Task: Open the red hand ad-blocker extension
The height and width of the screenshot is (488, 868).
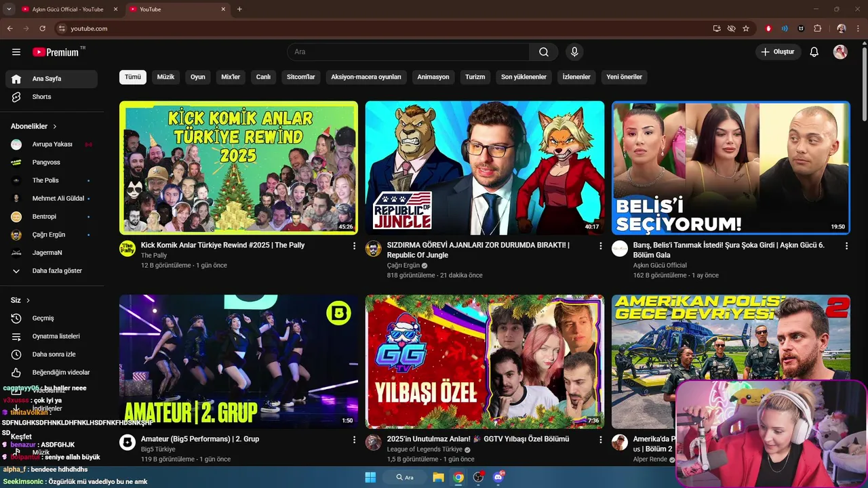Action: pyautogui.click(x=768, y=28)
